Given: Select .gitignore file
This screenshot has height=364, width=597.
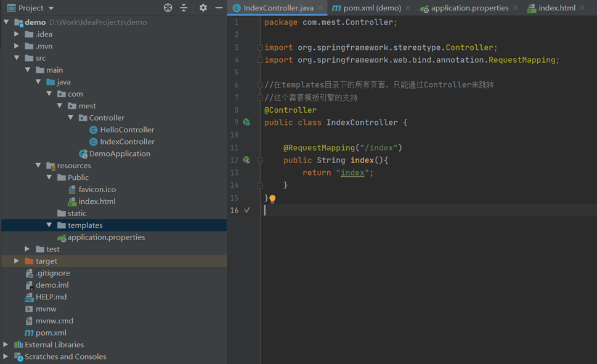Looking at the screenshot, I should point(52,273).
